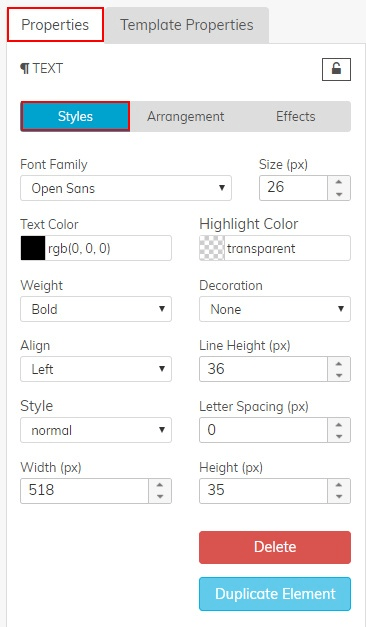Open the Arrangement tab

(186, 116)
